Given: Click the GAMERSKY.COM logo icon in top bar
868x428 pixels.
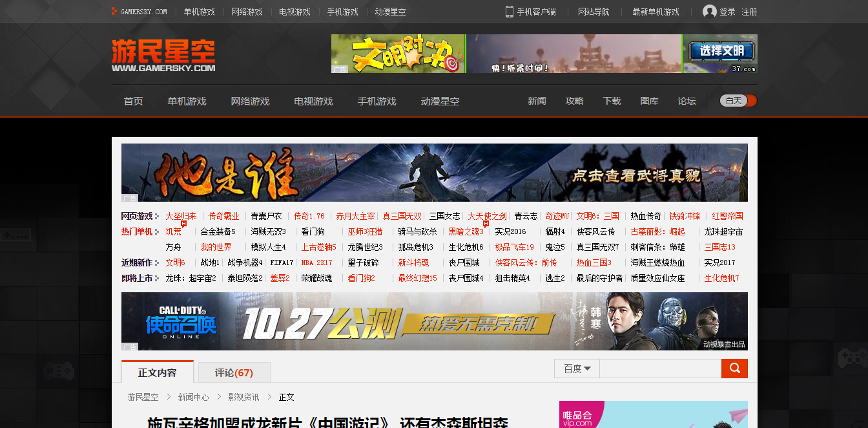Looking at the screenshot, I should pyautogui.click(x=114, y=11).
